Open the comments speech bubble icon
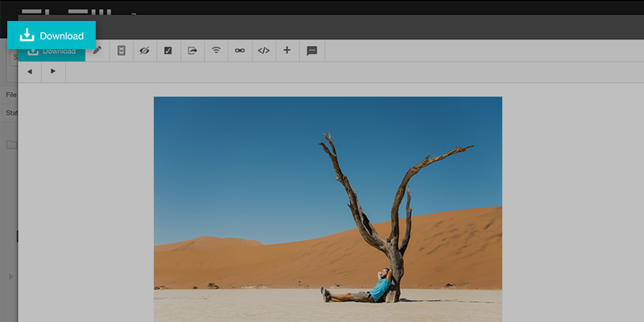This screenshot has width=644, height=322. click(312, 51)
